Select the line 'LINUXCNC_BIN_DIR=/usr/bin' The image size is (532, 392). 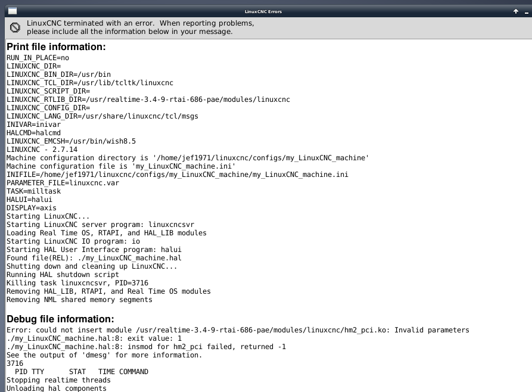59,74
